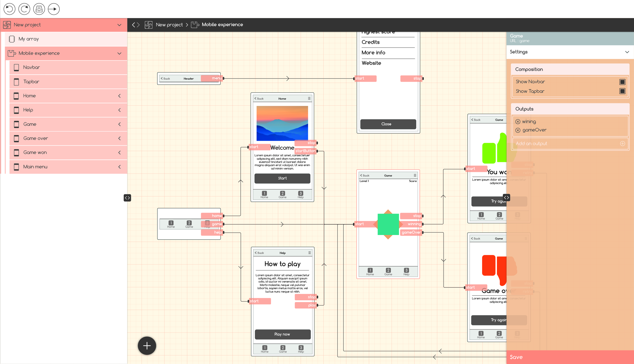The height and width of the screenshot is (364, 634).
Task: Delete the gameOver output using its X
Action: tap(518, 130)
